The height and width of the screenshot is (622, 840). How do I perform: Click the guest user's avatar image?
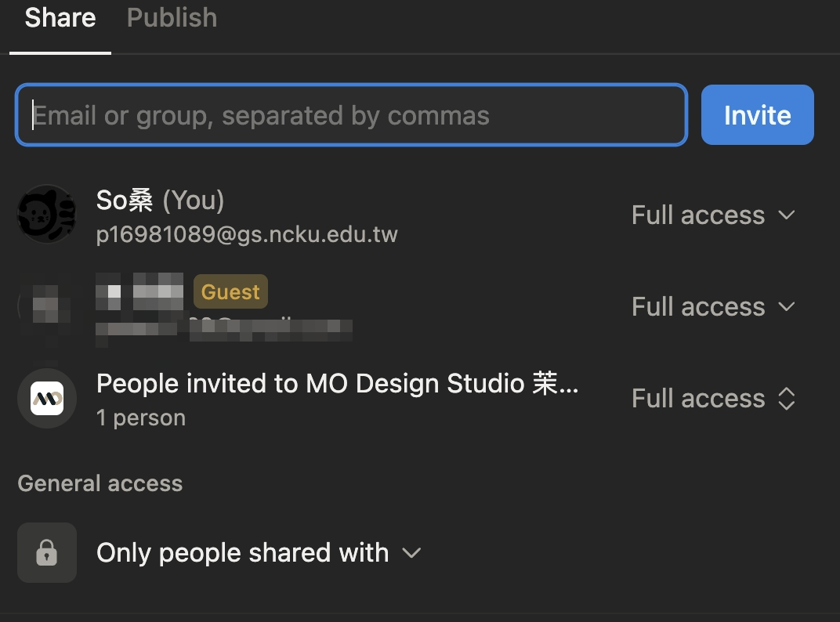click(x=46, y=306)
